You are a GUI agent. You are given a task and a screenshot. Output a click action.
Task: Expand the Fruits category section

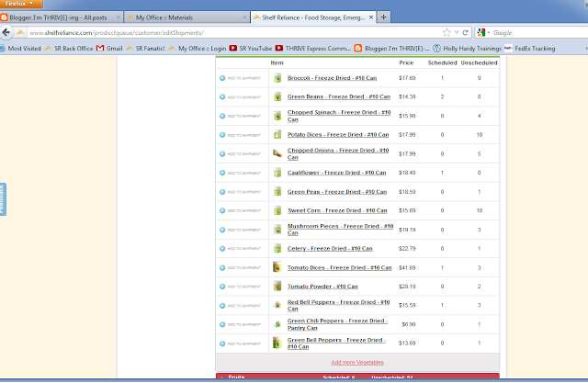(x=357, y=377)
